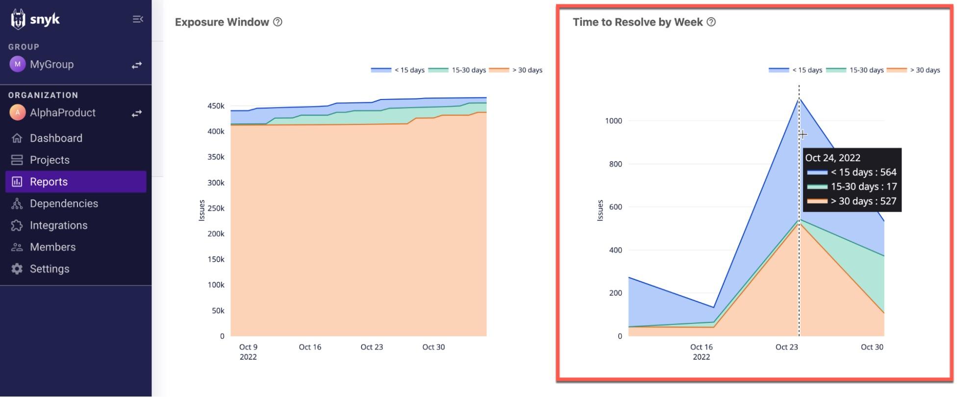980x397 pixels.
Task: Click the Dashboard home icon
Action: coord(17,138)
